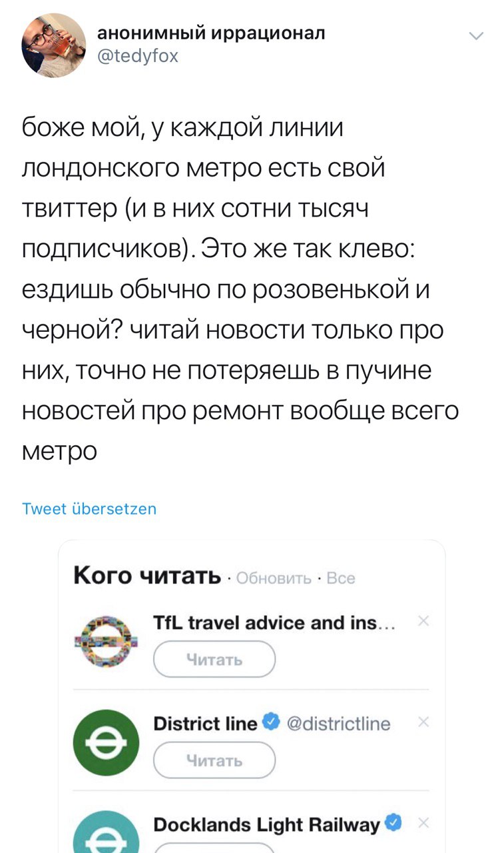Dismiss the TfL travel advice suggestion
This screenshot has width=504, height=853.
[424, 622]
